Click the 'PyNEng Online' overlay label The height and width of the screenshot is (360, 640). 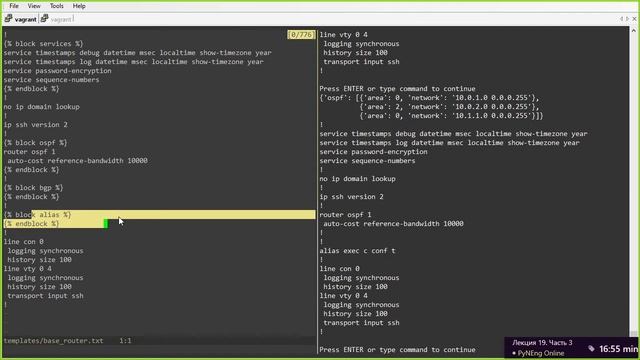(x=541, y=353)
